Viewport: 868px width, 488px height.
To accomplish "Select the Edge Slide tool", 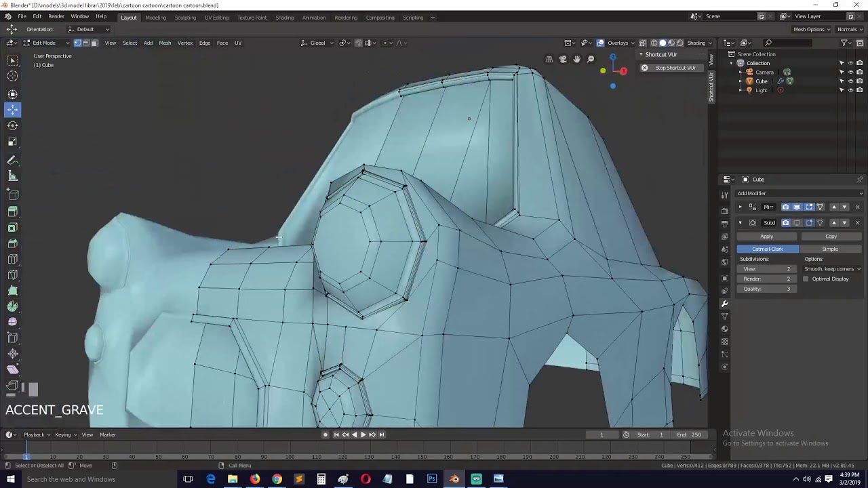I will (12, 338).
